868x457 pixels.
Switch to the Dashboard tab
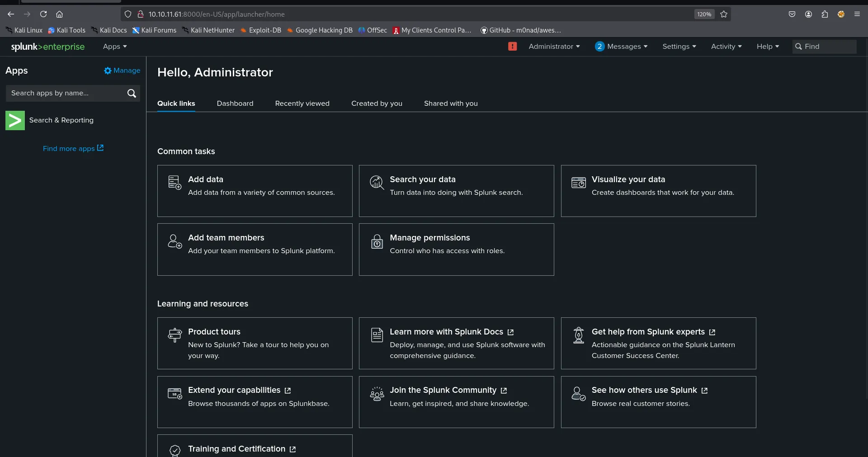click(235, 104)
